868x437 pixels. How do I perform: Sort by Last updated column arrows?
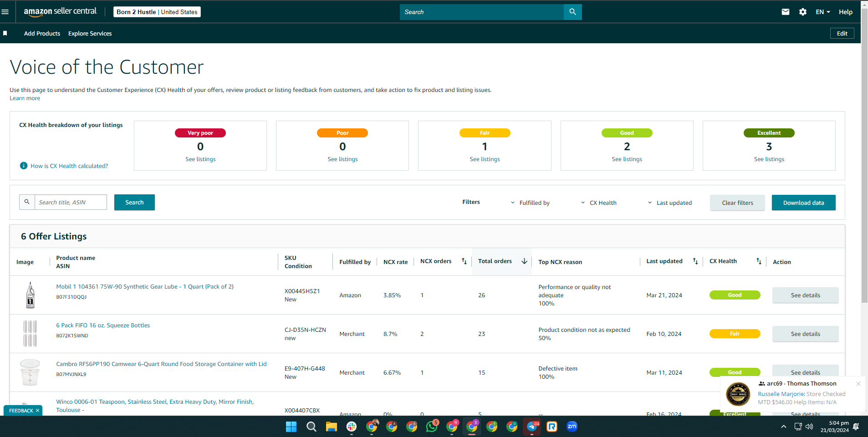coord(695,261)
